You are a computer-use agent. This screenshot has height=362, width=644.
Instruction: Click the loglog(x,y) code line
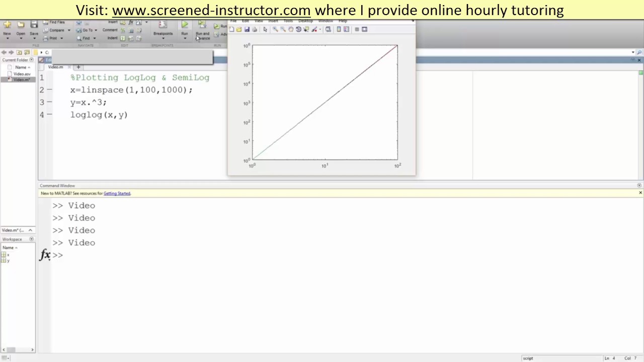pyautogui.click(x=99, y=115)
